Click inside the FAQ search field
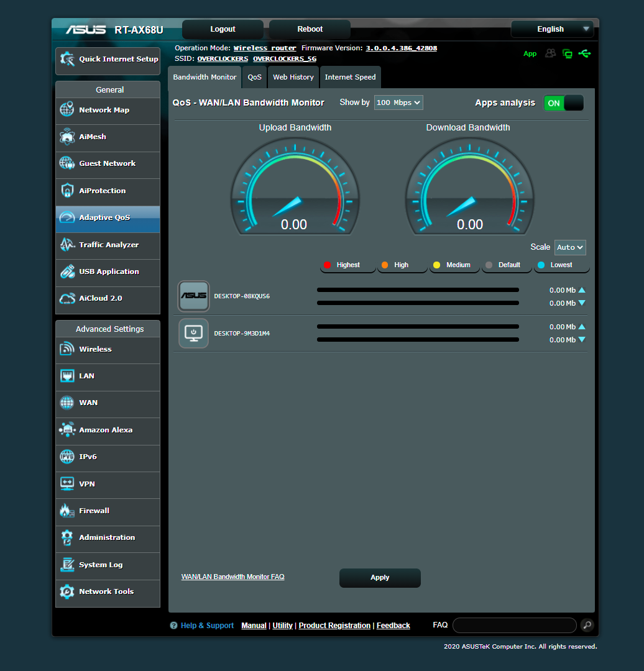 tap(513, 625)
